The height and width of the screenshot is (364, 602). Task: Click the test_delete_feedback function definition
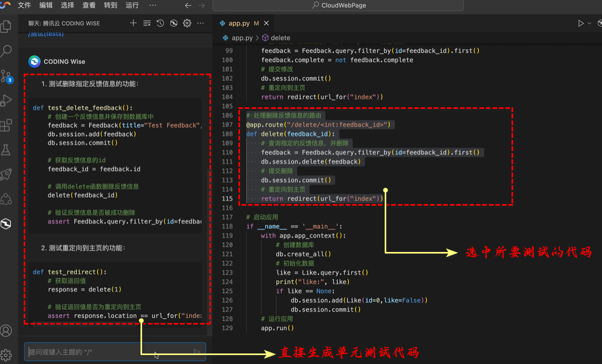[x=83, y=108]
